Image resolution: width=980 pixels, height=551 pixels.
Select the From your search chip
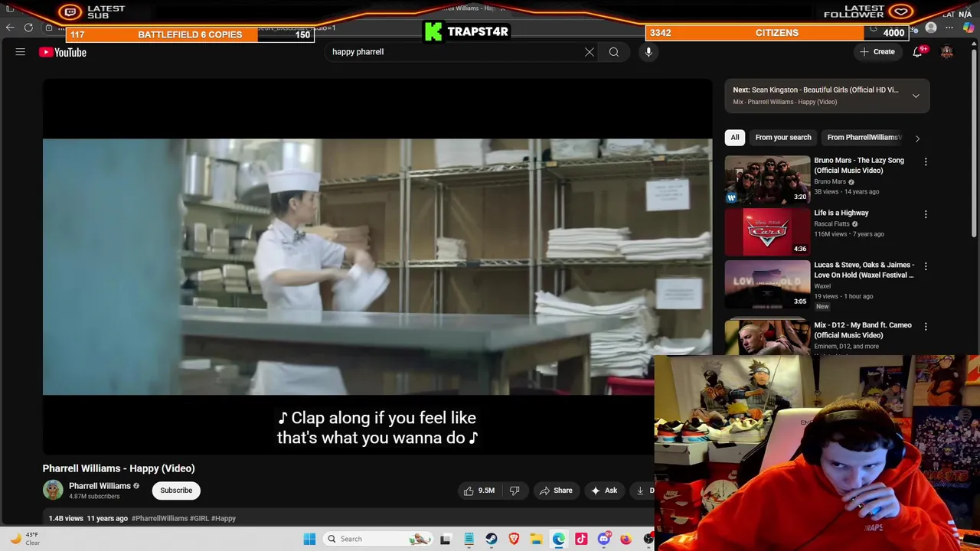pyautogui.click(x=782, y=138)
